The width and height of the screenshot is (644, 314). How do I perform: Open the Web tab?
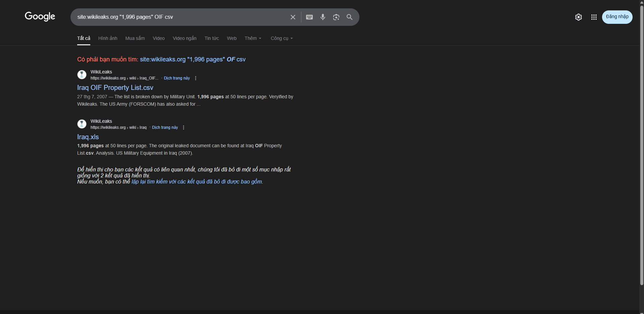point(232,38)
